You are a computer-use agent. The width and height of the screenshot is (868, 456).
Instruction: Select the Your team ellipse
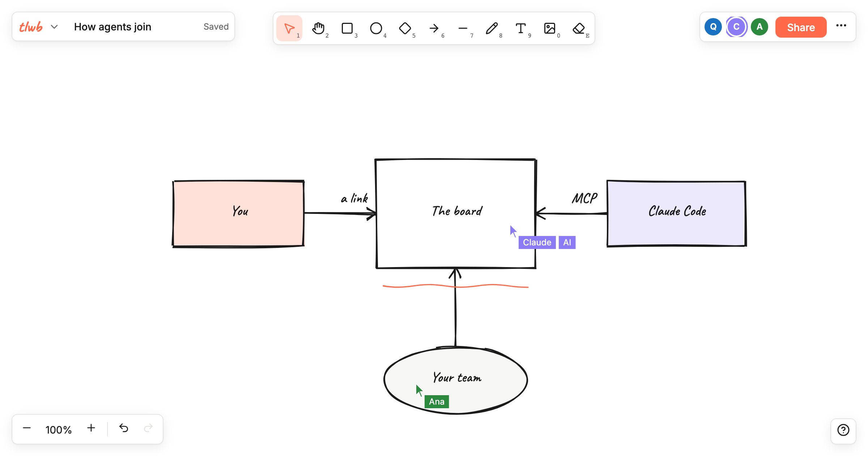(x=456, y=380)
